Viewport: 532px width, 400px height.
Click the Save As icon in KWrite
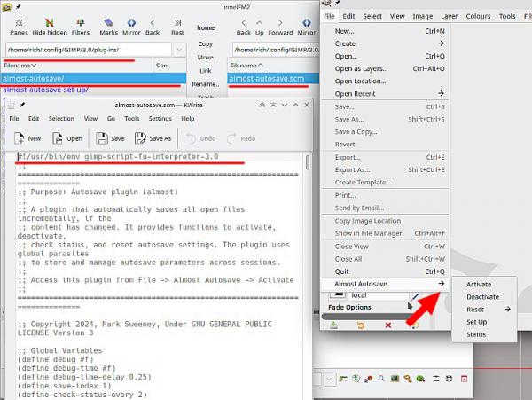point(140,138)
